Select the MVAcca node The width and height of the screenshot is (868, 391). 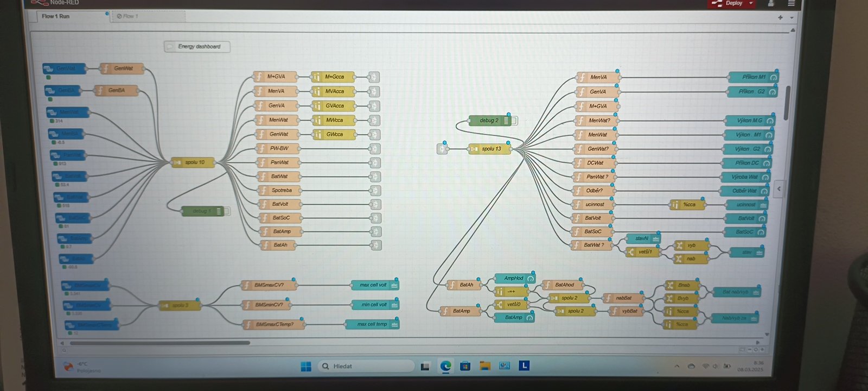(333, 91)
